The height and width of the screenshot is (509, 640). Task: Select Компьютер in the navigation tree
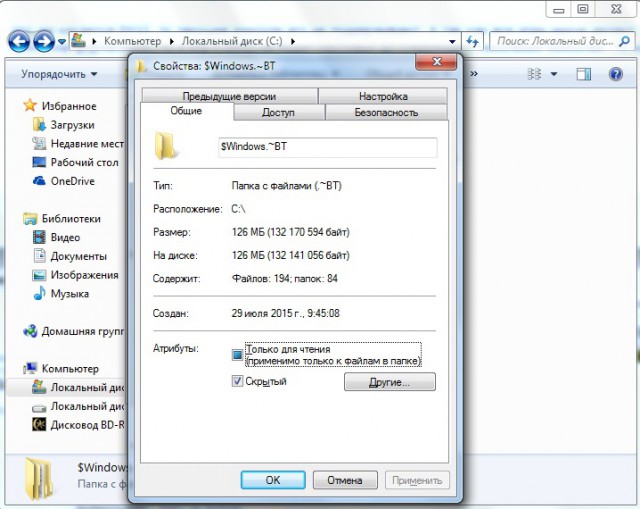click(70, 369)
